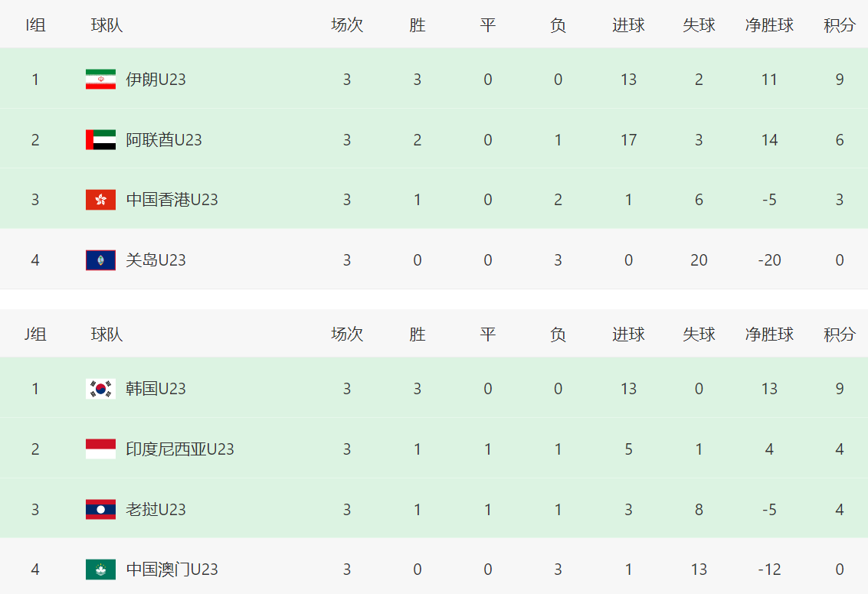
Task: Click the UAE U23 flag icon
Action: (100, 140)
